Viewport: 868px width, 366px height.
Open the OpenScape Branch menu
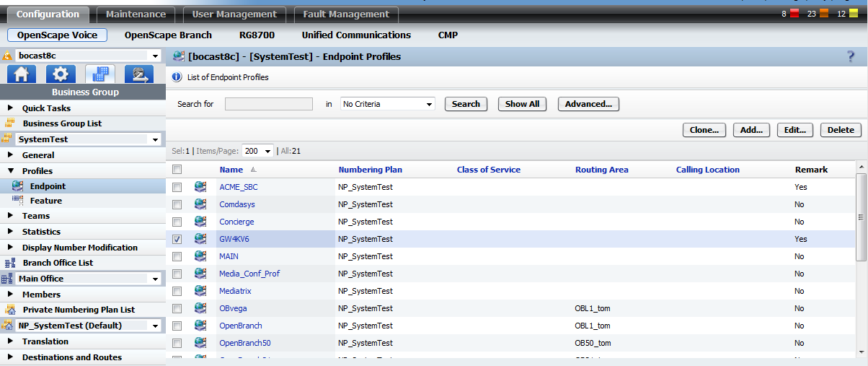168,35
